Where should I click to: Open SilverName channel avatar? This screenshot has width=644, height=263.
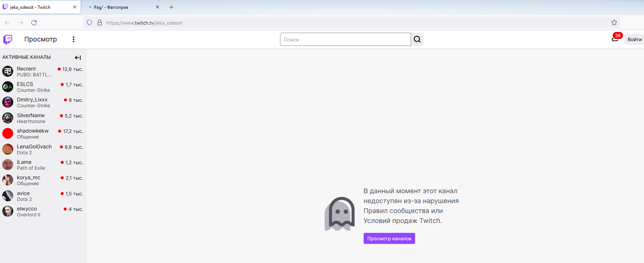pos(8,118)
